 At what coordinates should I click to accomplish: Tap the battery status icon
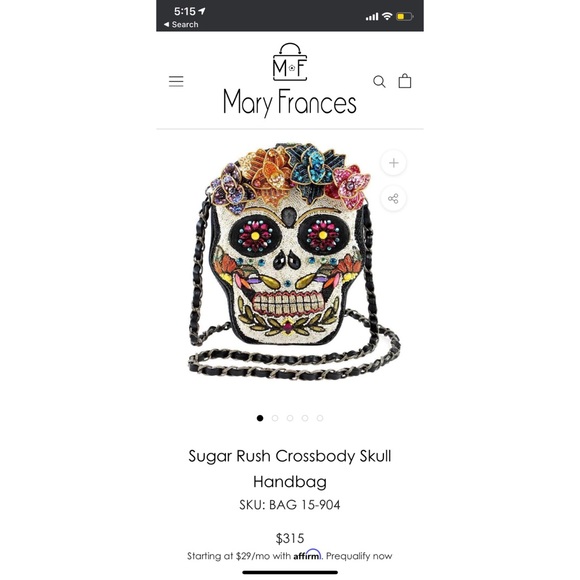[x=405, y=16]
